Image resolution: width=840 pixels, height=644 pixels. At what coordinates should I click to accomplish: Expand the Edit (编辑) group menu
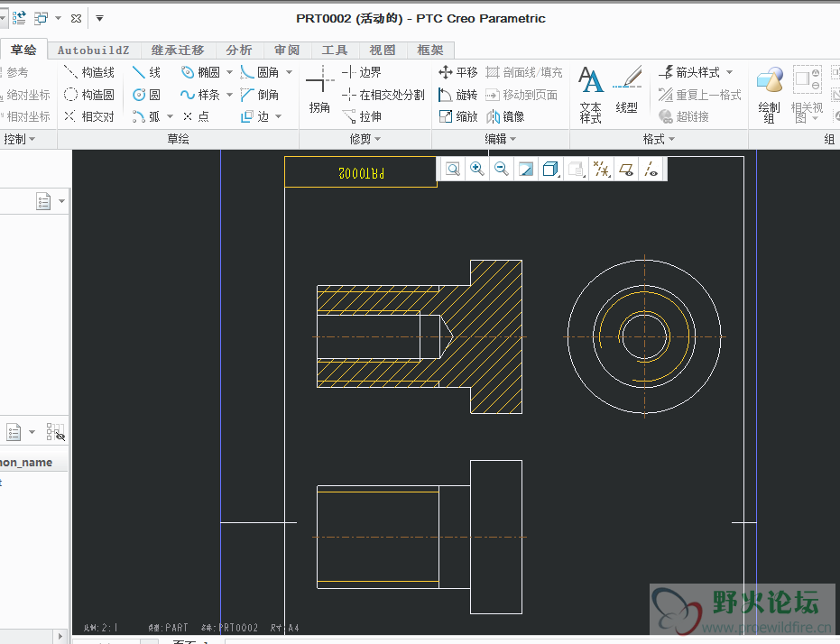click(x=501, y=139)
